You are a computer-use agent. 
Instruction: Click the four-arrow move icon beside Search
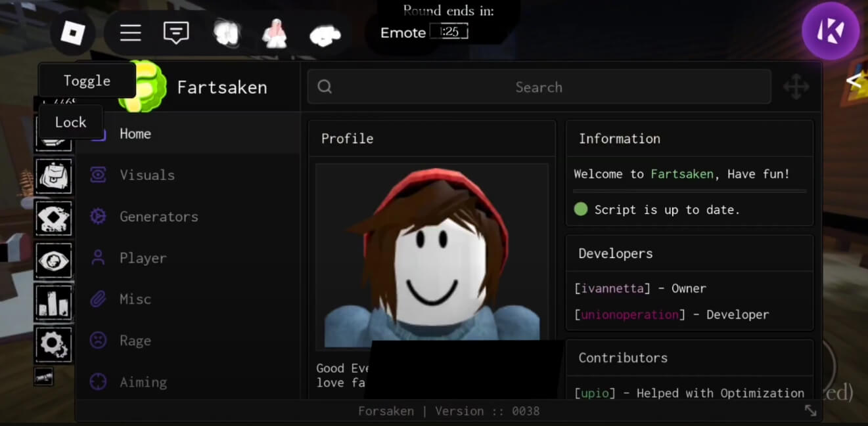coord(796,87)
